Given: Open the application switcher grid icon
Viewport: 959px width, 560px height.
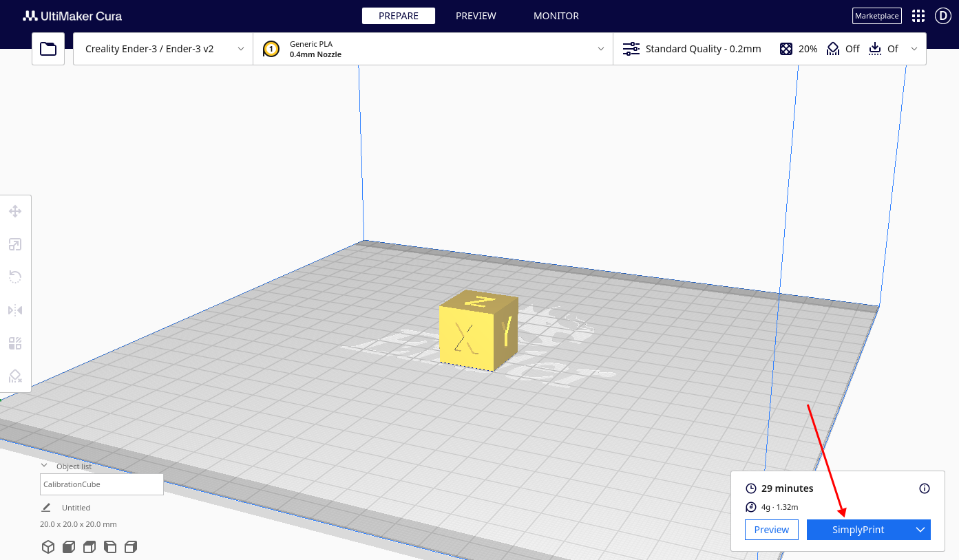Looking at the screenshot, I should click(918, 16).
